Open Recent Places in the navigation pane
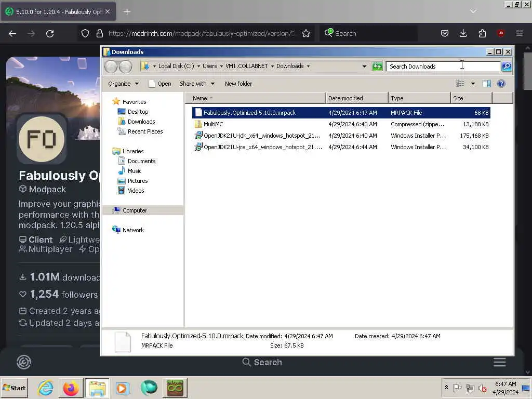The width and height of the screenshot is (532, 399). coord(145,131)
